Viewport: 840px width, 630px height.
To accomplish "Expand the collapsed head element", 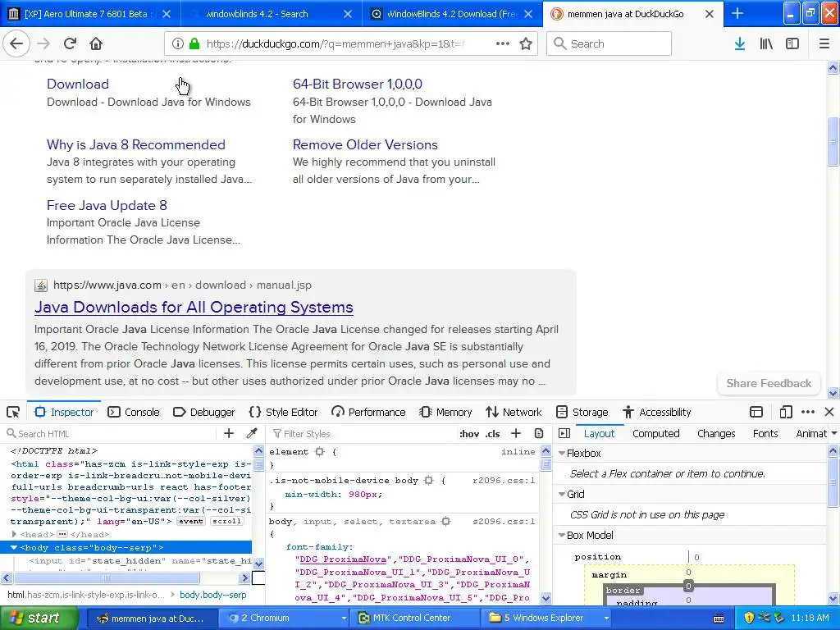I will click(15, 535).
